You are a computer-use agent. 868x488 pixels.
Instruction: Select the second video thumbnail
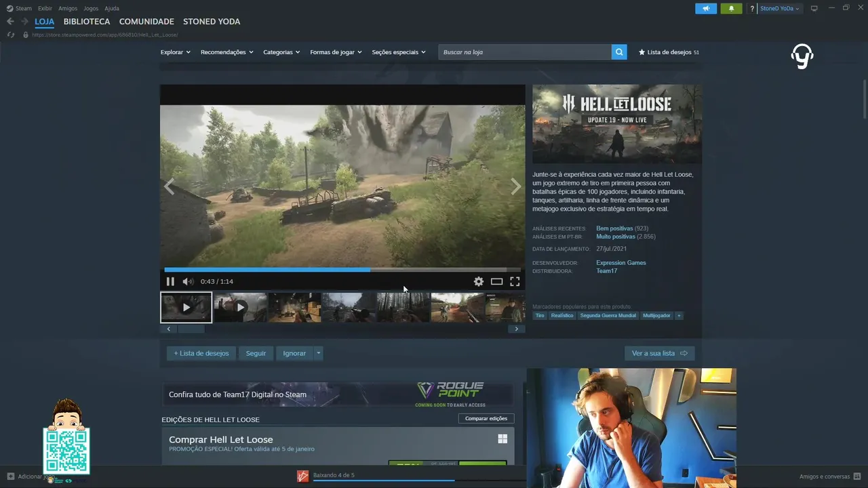[x=240, y=307]
